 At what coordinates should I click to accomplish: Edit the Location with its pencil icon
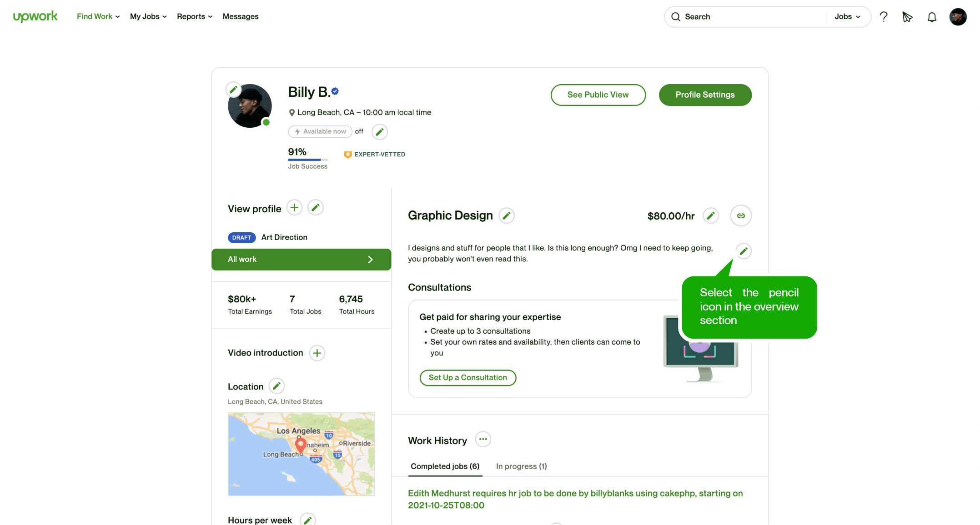pos(276,386)
